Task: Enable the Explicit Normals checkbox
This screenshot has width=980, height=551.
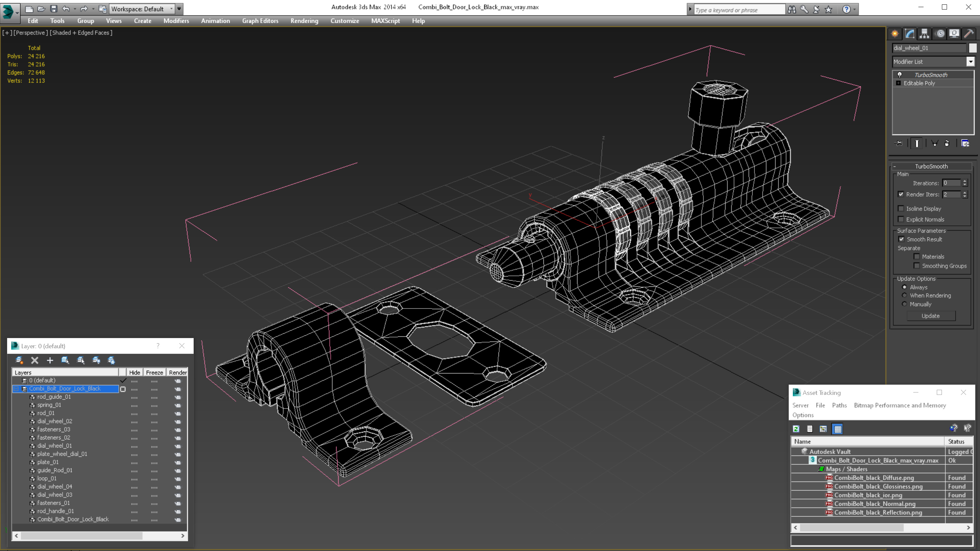Action: pyautogui.click(x=901, y=219)
